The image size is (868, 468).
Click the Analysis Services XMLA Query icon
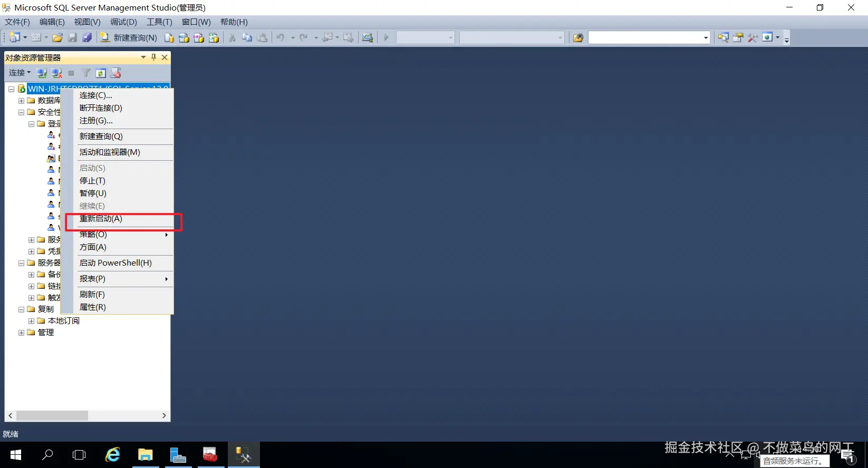tap(214, 37)
